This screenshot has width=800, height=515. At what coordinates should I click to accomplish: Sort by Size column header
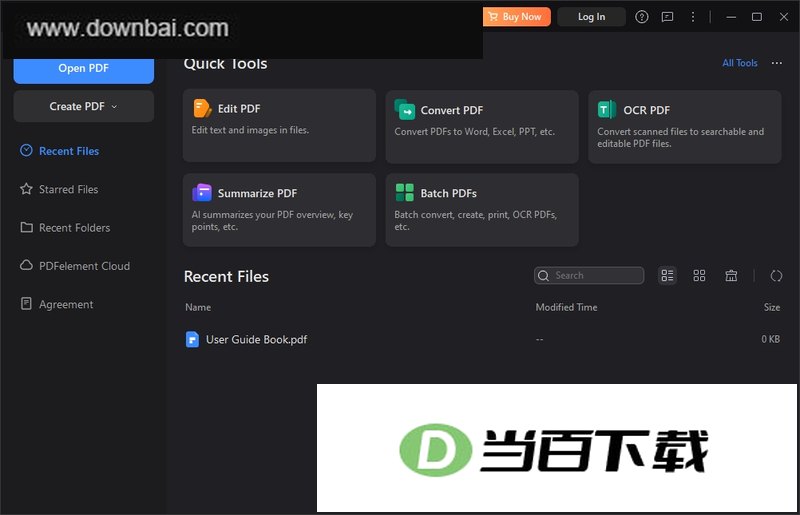tap(771, 307)
